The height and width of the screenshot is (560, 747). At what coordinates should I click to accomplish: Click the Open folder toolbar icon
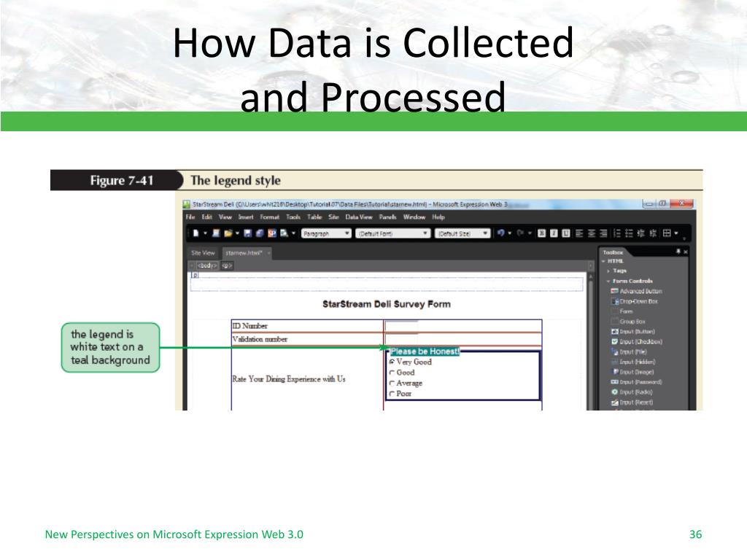[228, 233]
